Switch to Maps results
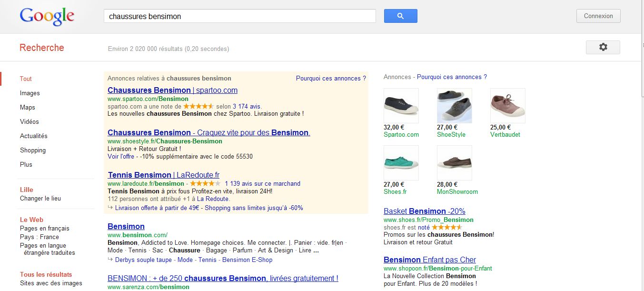Viewport: 644px width, 291px height. [x=28, y=108]
